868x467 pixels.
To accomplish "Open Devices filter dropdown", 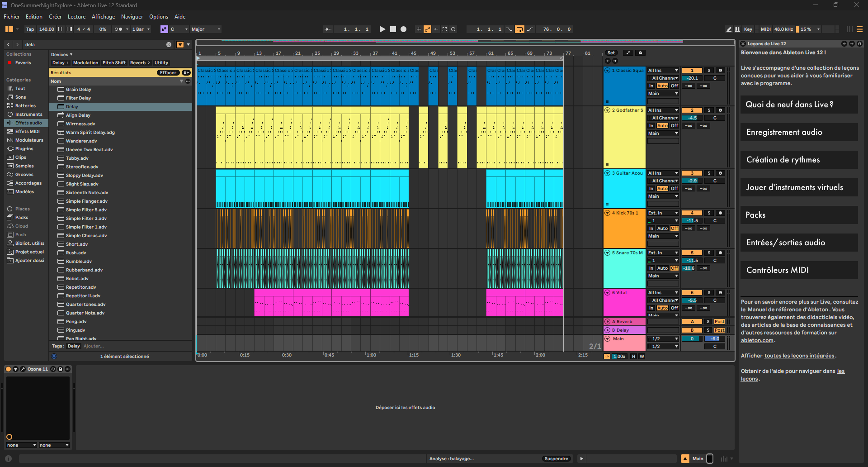I will tap(61, 54).
